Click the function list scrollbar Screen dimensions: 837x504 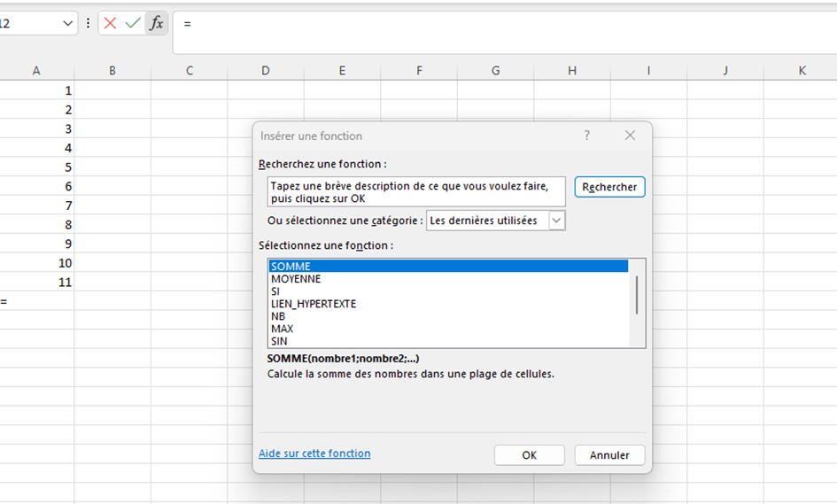click(637, 295)
